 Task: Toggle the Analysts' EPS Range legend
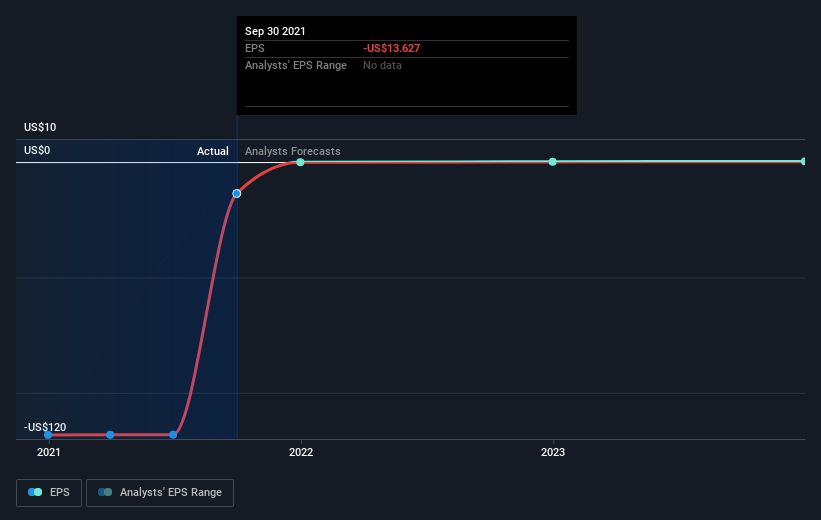(x=160, y=492)
